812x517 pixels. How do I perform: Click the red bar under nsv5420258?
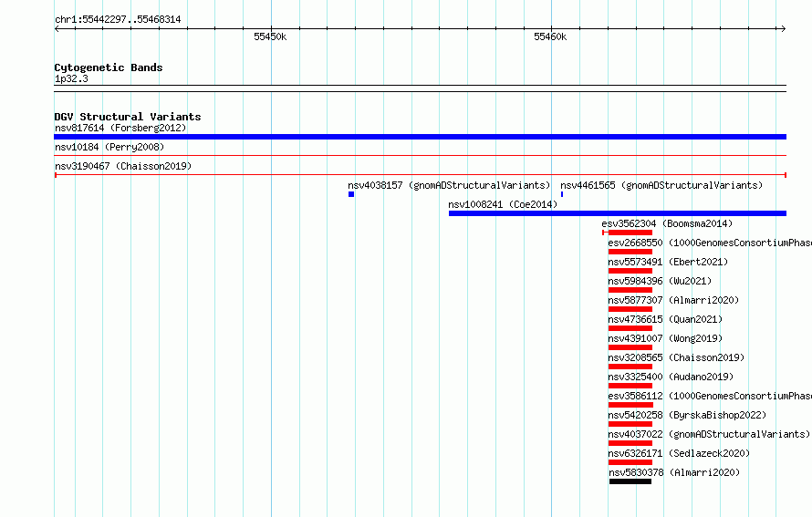click(630, 424)
